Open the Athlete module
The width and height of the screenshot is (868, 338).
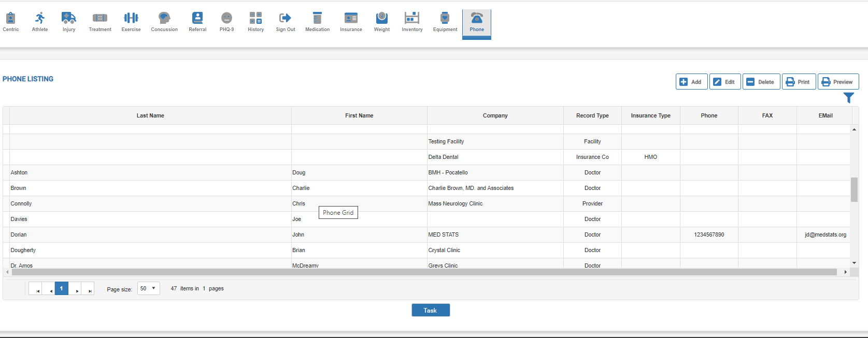(x=40, y=22)
